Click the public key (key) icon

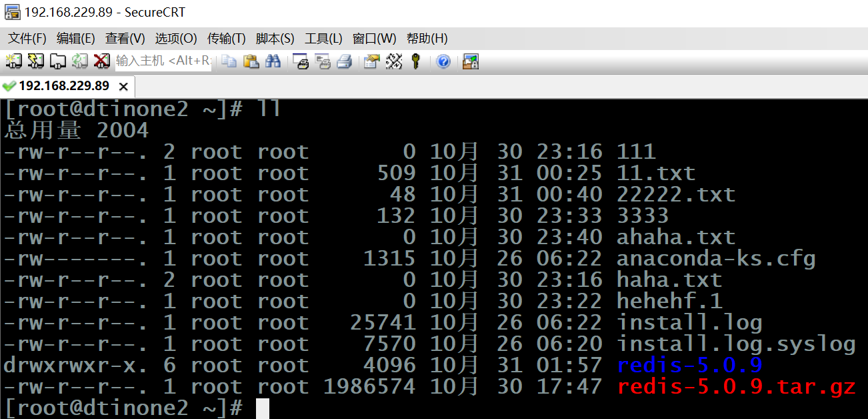(416, 61)
